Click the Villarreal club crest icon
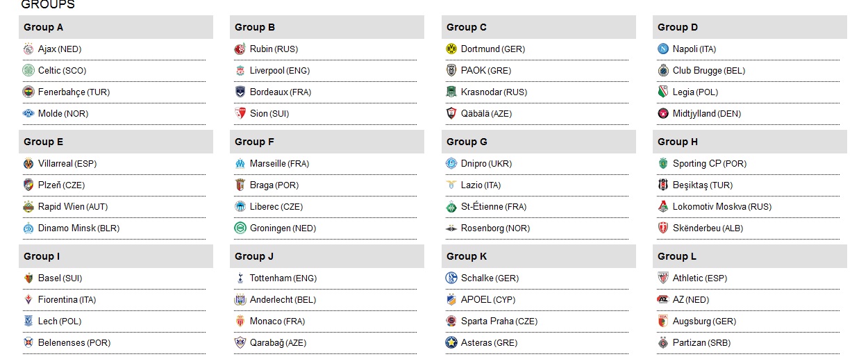 click(28, 164)
